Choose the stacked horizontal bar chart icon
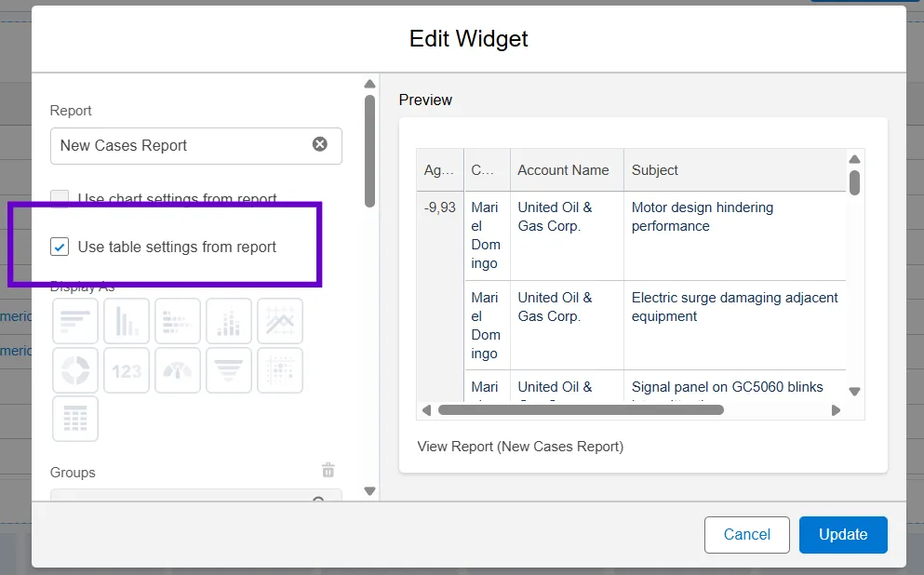 tap(178, 321)
